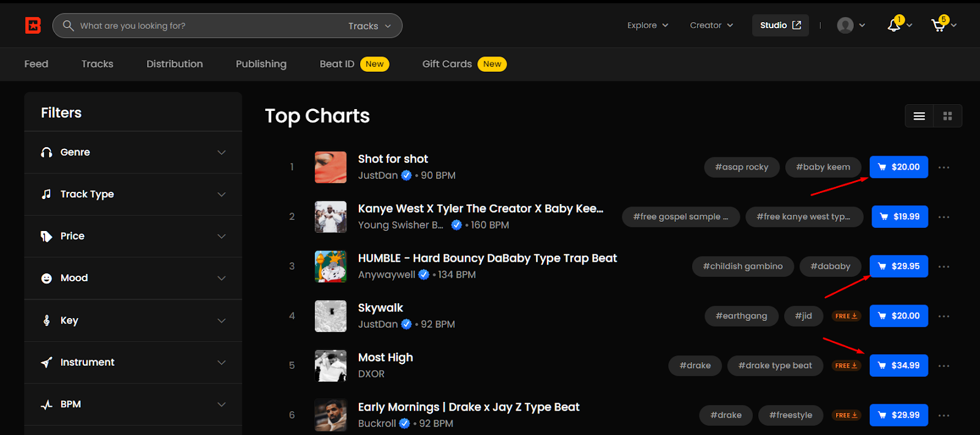The height and width of the screenshot is (435, 980).
Task: Click the search magnifier icon
Action: point(69,26)
